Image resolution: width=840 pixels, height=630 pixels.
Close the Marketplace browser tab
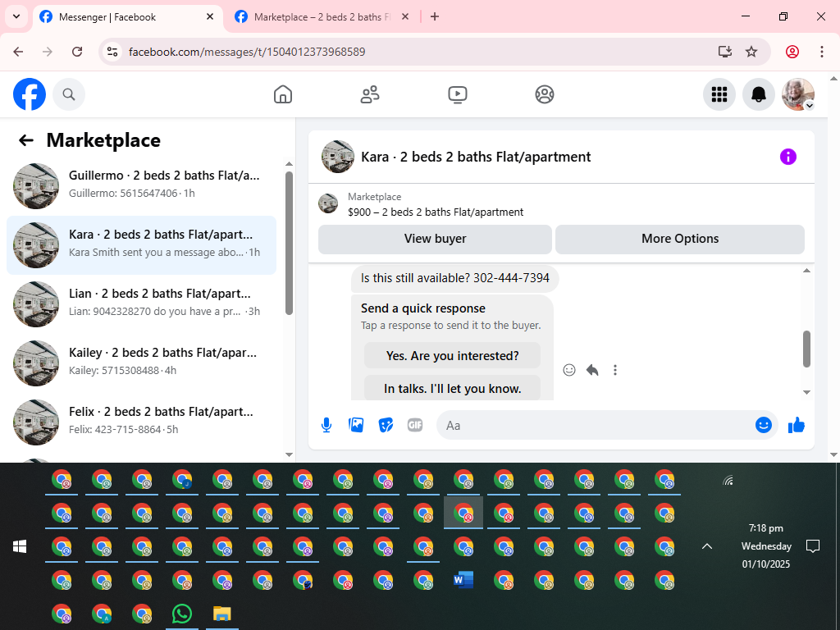(x=405, y=17)
